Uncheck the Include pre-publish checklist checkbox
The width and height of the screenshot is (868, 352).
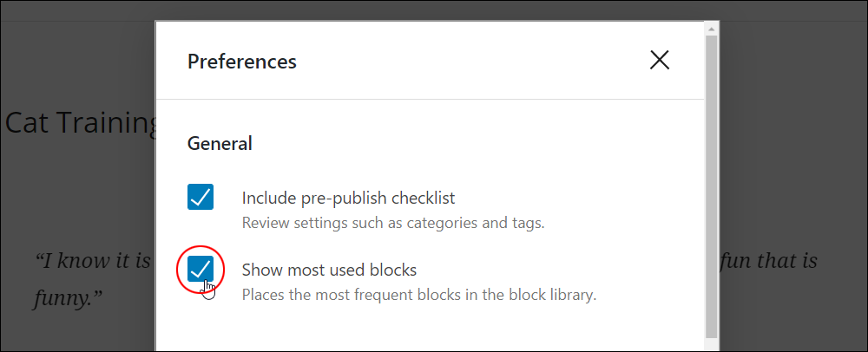[201, 197]
